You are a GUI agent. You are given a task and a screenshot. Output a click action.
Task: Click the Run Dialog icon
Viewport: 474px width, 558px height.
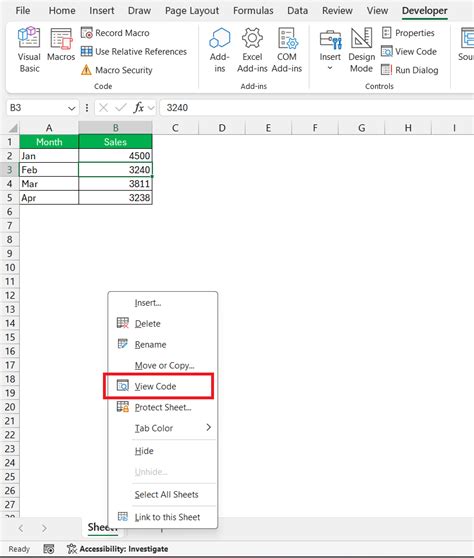coord(386,70)
